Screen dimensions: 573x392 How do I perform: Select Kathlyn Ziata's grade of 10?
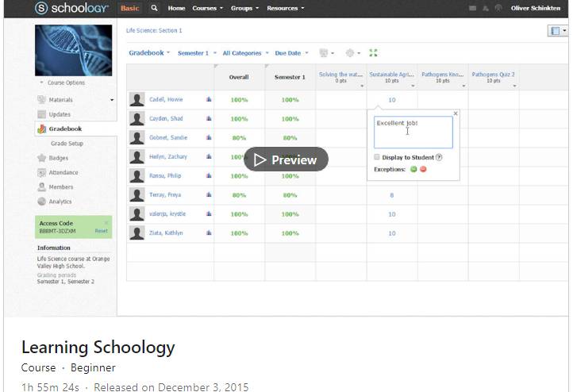tap(392, 233)
